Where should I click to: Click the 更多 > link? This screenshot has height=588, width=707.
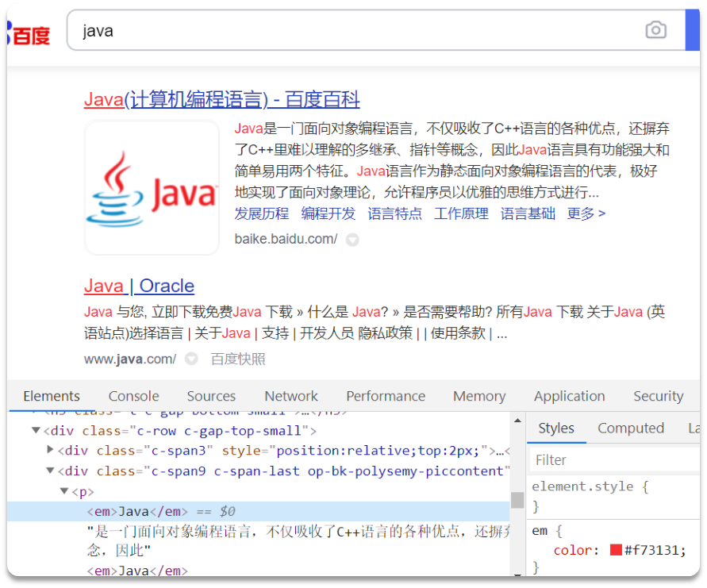click(586, 213)
